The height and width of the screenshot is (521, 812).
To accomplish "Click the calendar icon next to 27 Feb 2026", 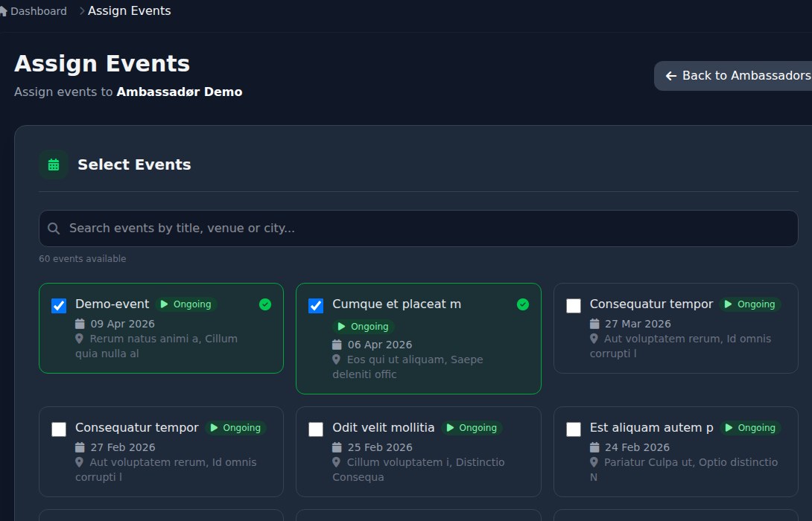I will [80, 447].
